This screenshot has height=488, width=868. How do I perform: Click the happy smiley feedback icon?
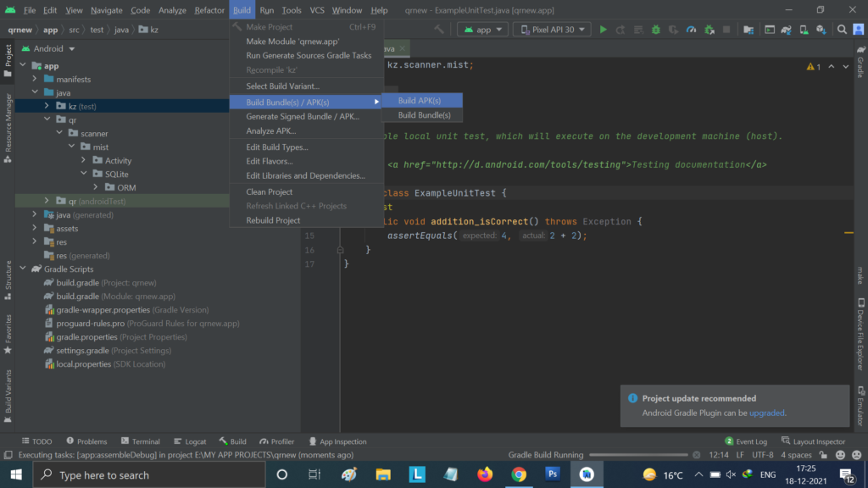click(x=840, y=455)
